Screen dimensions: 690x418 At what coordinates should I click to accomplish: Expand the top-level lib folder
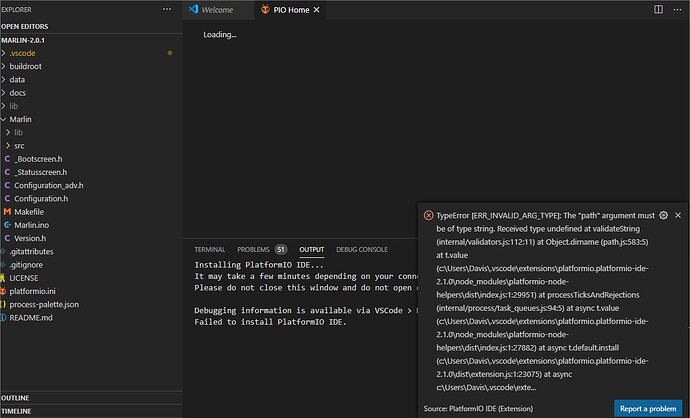(x=4, y=106)
